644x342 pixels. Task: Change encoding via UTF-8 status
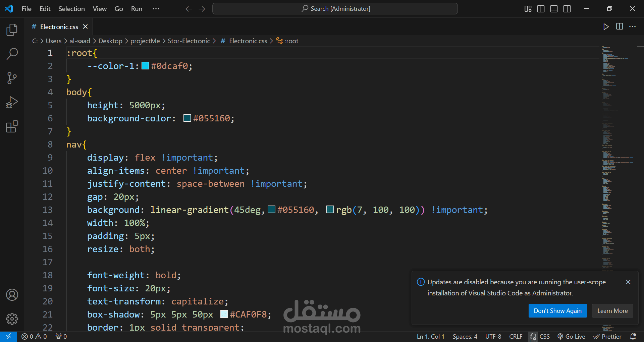[x=493, y=336]
